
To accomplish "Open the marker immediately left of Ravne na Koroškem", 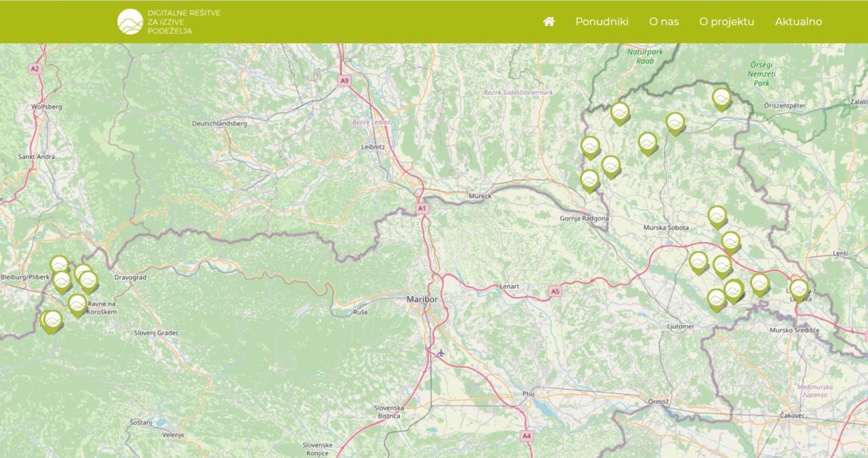I will pyautogui.click(x=77, y=304).
